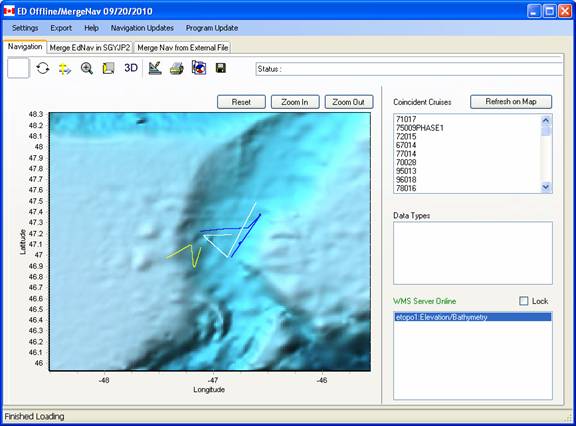Click the Zoom In button
The image size is (576, 426).
[295, 102]
